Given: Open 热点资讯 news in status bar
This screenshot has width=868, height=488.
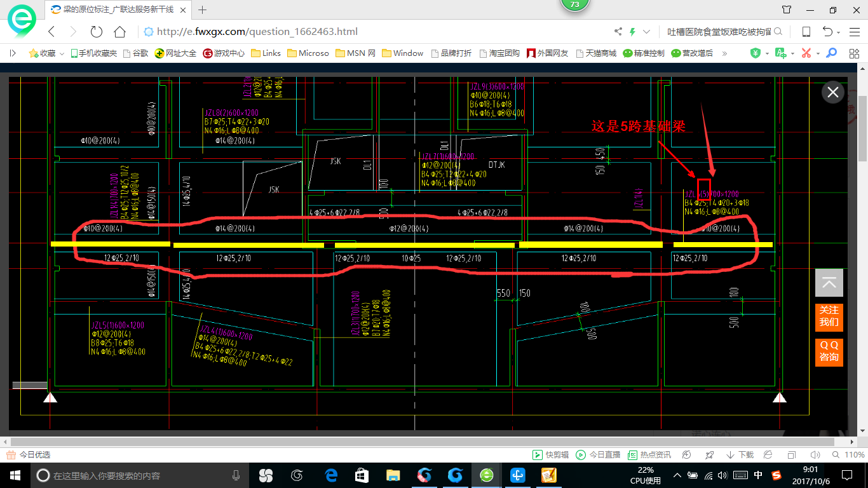Looking at the screenshot, I should click(649, 455).
